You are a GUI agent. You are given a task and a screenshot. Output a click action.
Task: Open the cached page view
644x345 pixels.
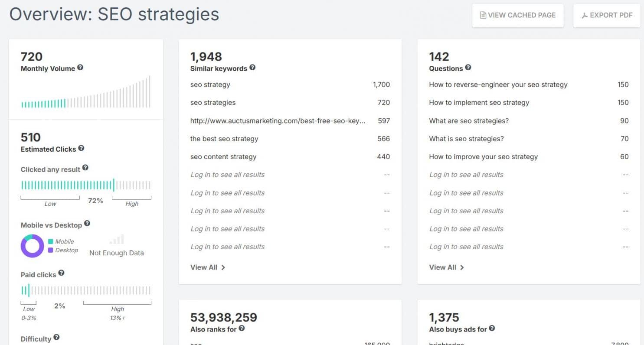(x=517, y=15)
